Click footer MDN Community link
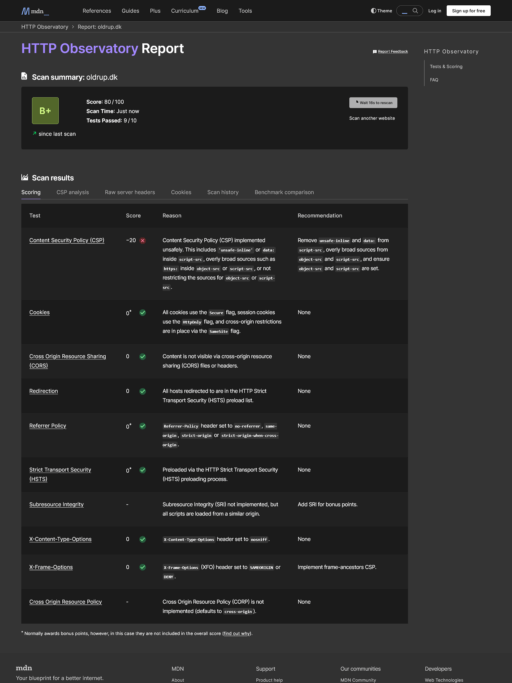512x683 pixels. (x=358, y=680)
